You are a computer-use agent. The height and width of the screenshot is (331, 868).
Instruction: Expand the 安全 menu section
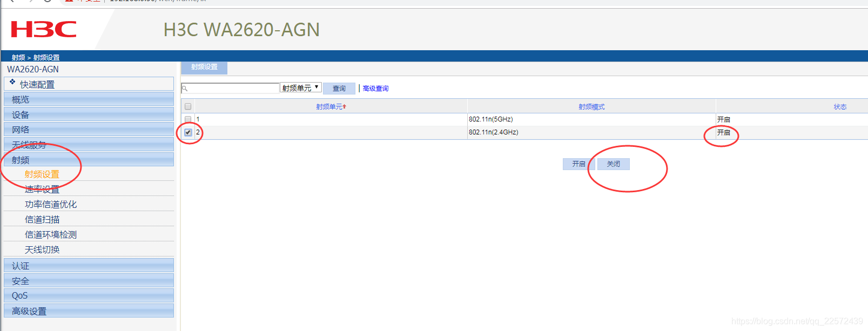89,281
